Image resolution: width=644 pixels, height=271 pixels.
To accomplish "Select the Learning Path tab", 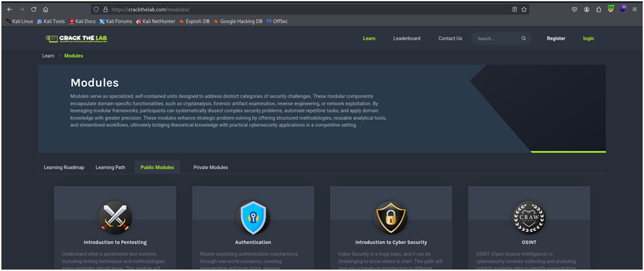I will (x=110, y=167).
